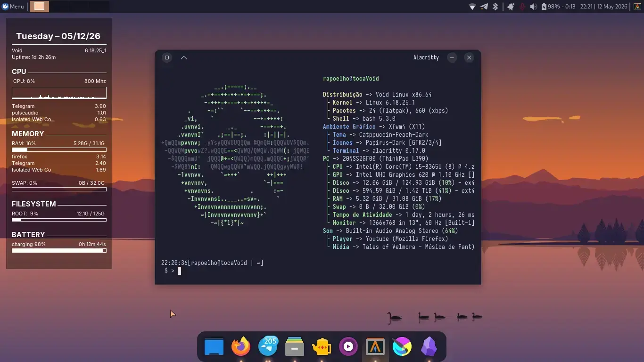Show desktop via blue dock icon
The width and height of the screenshot is (644, 362).
(214, 347)
